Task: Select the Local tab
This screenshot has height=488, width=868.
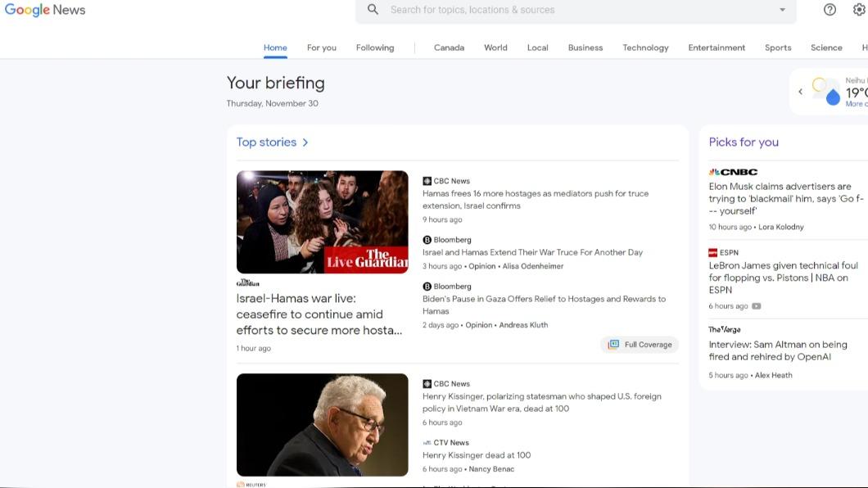Action: point(537,47)
